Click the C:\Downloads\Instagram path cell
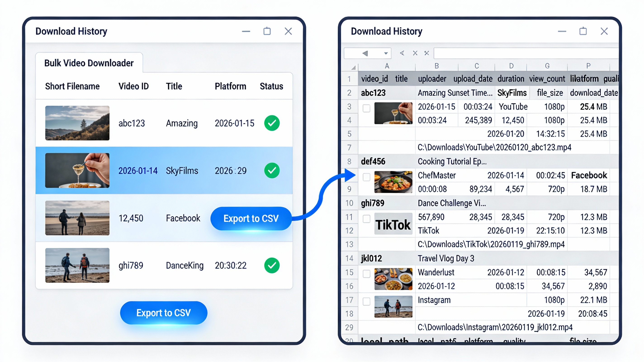This screenshot has height=362, width=644. click(495, 327)
